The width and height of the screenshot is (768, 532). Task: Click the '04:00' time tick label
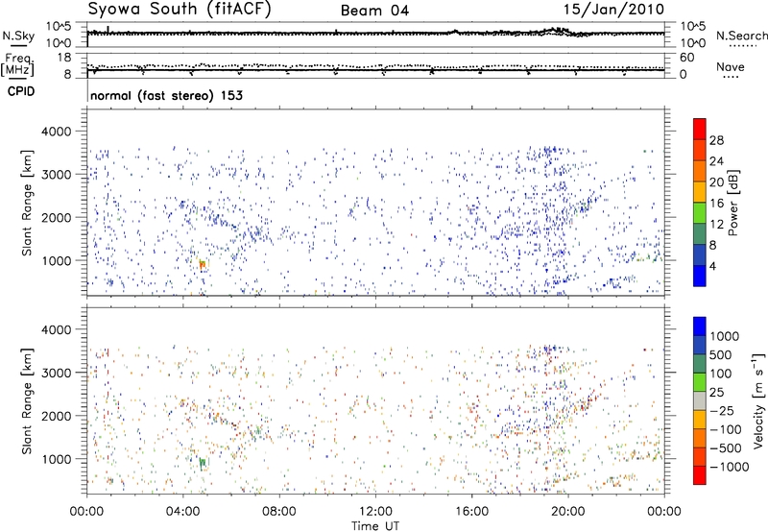(x=183, y=512)
